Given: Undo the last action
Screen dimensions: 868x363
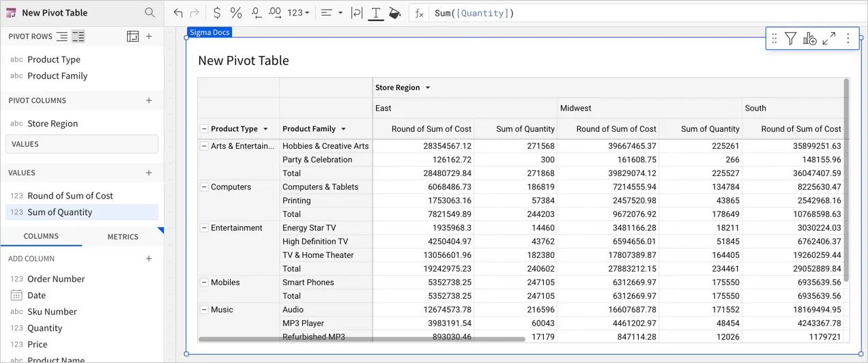Looking at the screenshot, I should coord(178,13).
